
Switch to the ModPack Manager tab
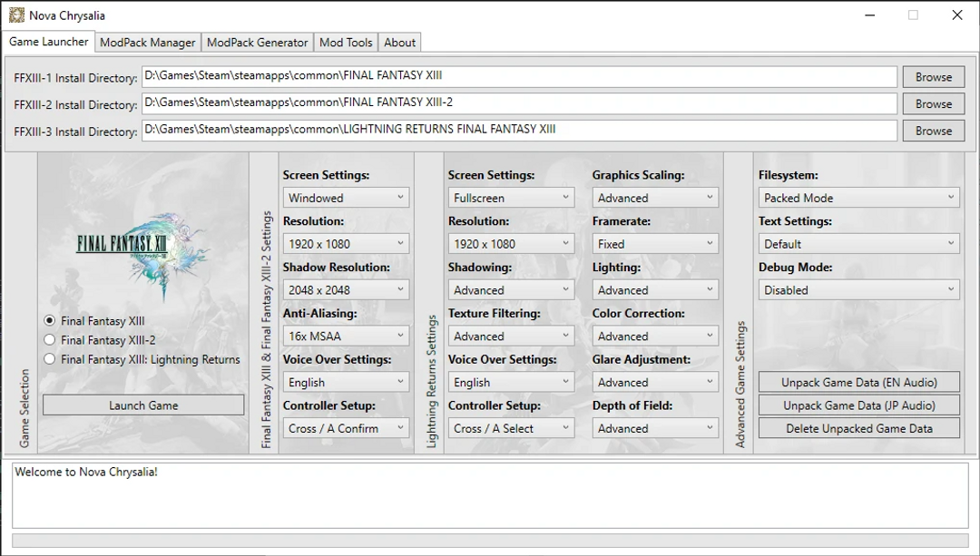pyautogui.click(x=147, y=43)
